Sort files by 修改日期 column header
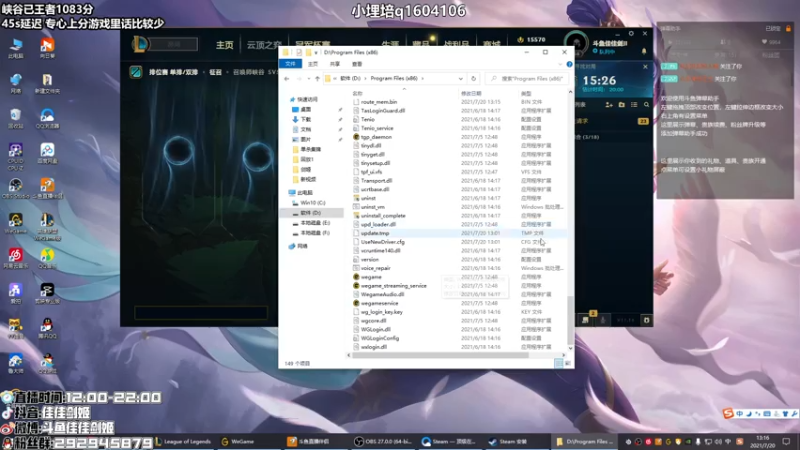 [471, 93]
